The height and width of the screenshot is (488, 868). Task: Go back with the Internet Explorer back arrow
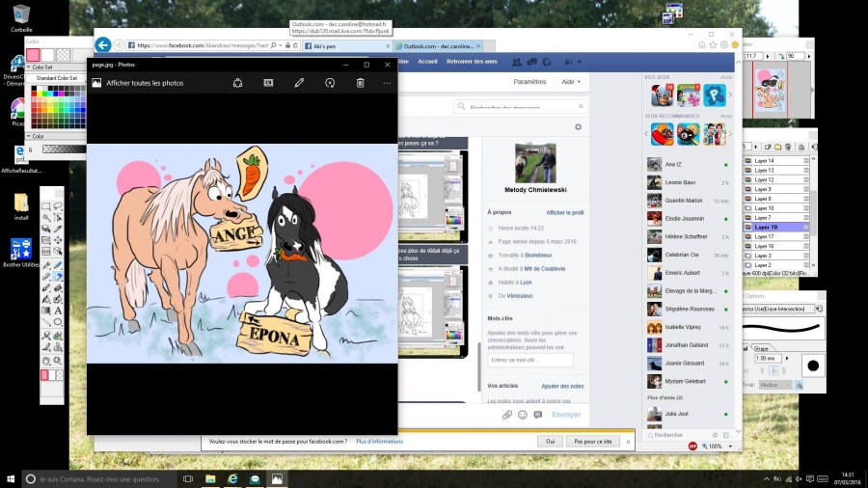[103, 44]
